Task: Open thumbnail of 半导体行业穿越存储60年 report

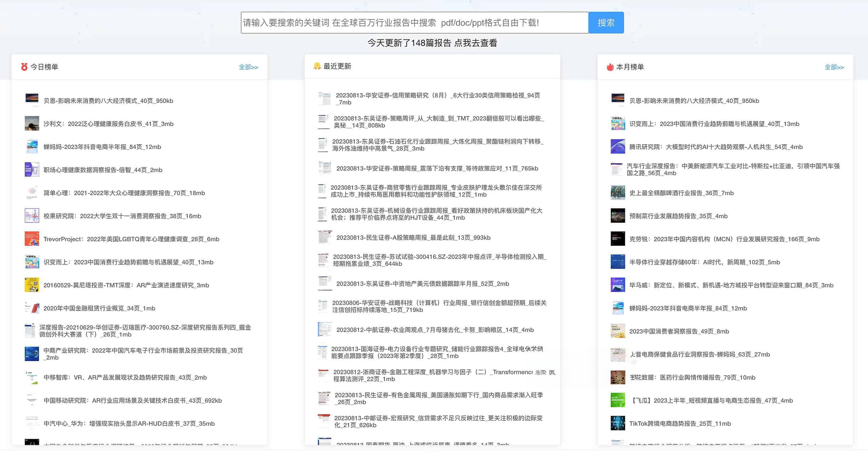Action: 618,262
